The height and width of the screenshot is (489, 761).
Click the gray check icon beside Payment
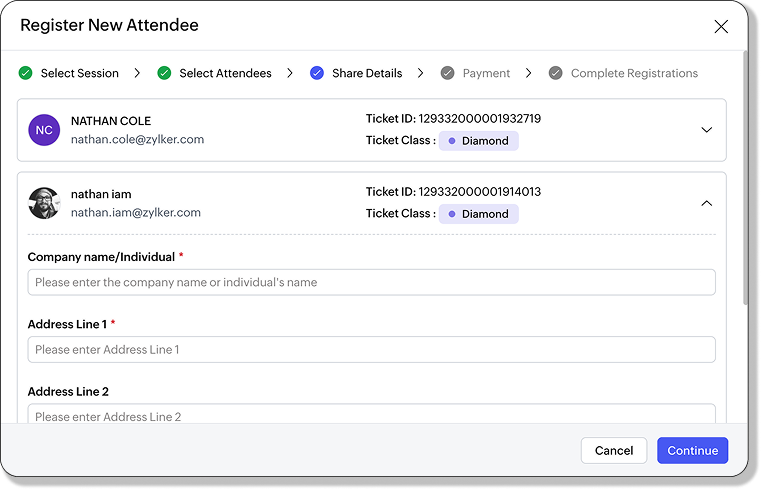click(x=448, y=73)
